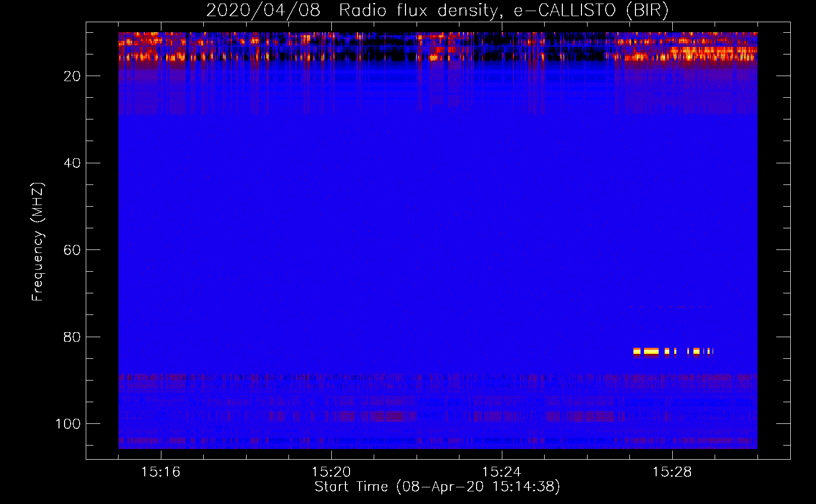Click the plot title 'Radio flux density, e-CALLISTO (BIR)'
Screen dimensions: 816x504
click(x=504, y=10)
